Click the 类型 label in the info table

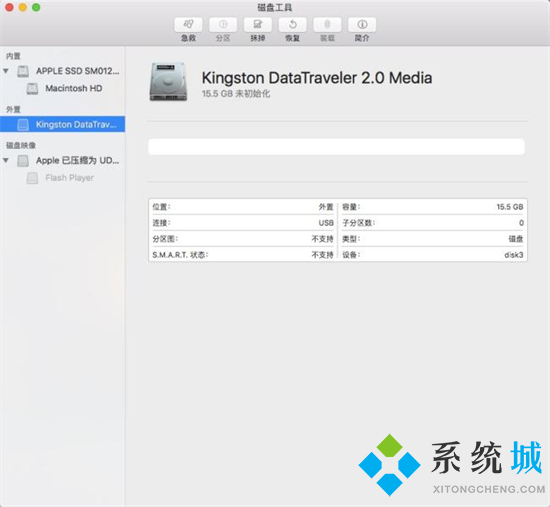351,239
